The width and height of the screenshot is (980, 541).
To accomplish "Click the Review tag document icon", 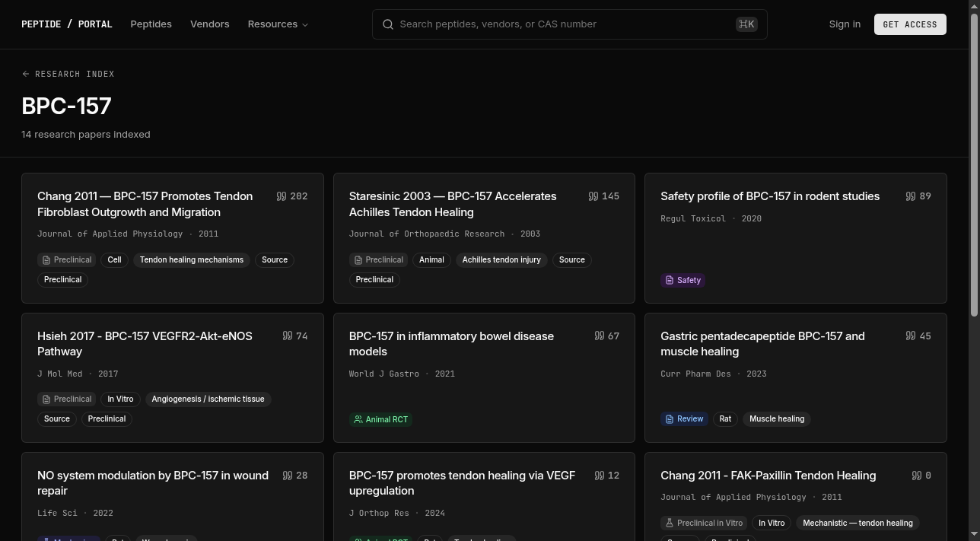I will tap(670, 419).
